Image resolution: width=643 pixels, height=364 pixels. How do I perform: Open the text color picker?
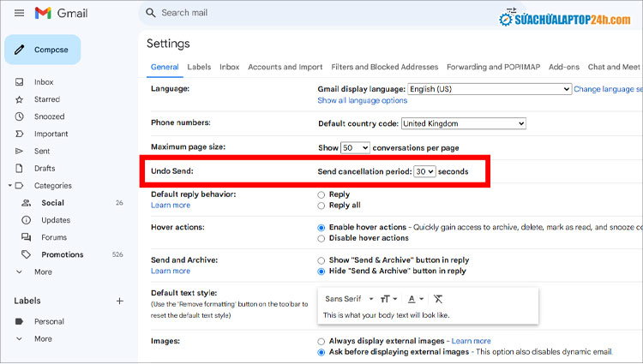(x=416, y=299)
